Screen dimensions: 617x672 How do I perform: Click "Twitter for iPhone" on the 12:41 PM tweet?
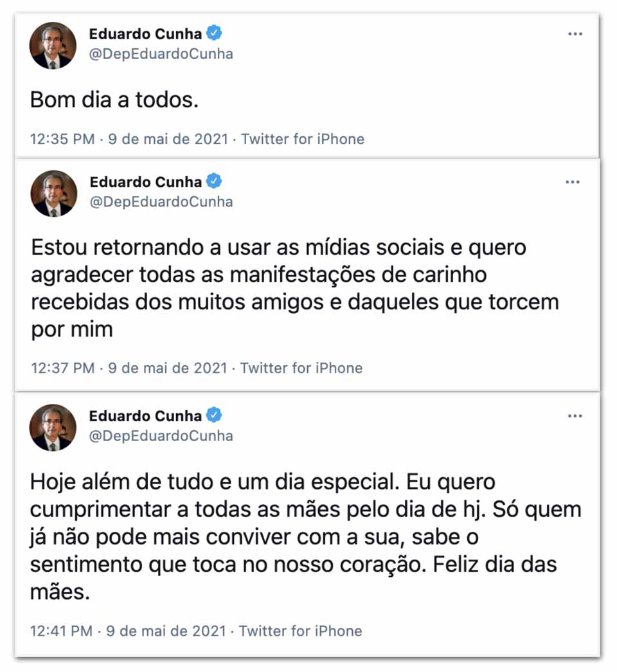pos(301,631)
